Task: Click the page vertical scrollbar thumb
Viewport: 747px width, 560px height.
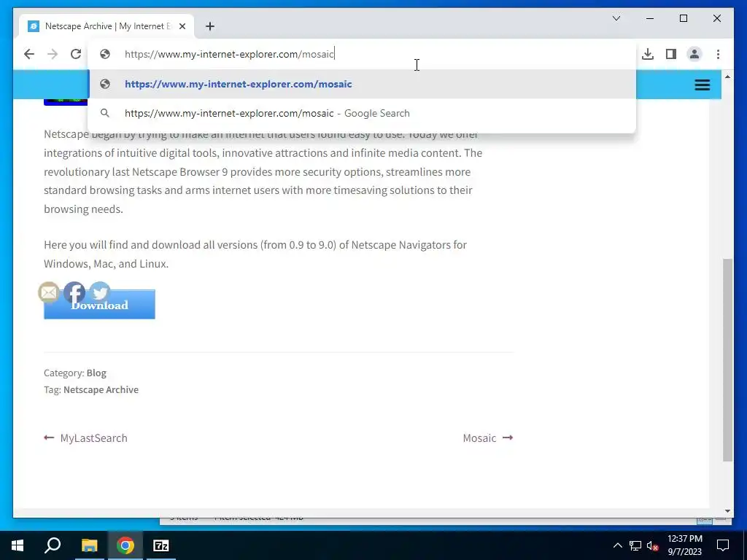Action: 727,360
